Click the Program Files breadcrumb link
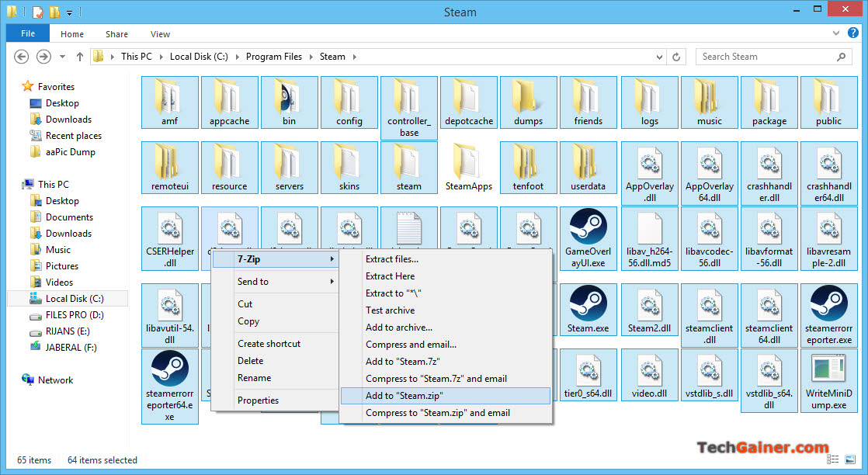Image resolution: width=868 pixels, height=475 pixels. point(274,57)
